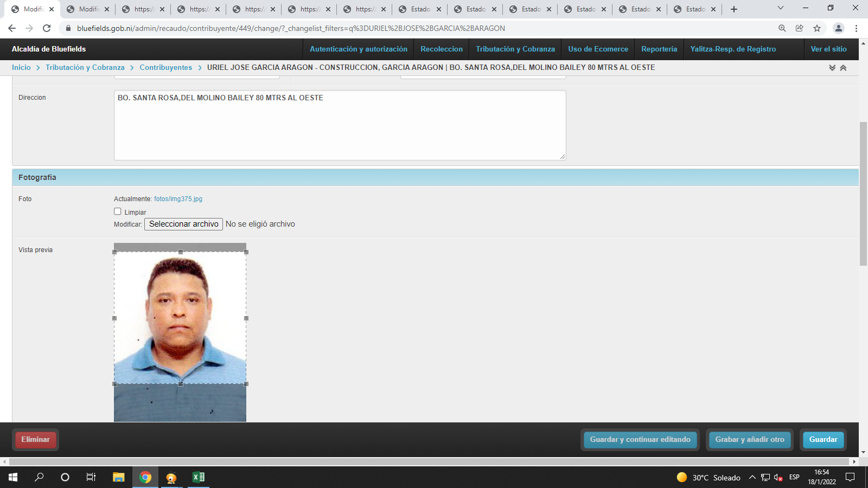The height and width of the screenshot is (488, 868).
Task: Go back with the browser back arrow
Action: click(12, 28)
